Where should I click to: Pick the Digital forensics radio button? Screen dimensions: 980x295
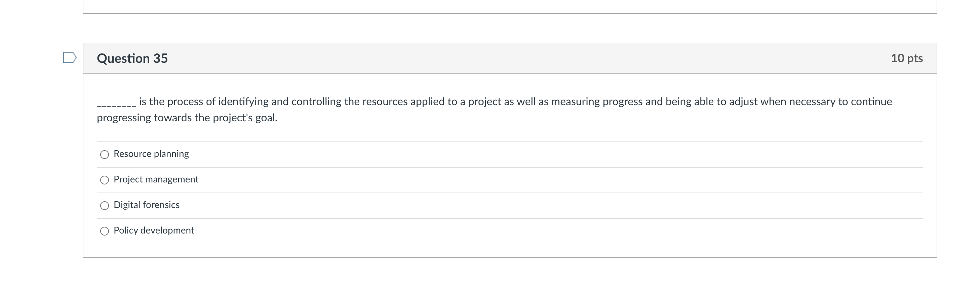pyautogui.click(x=104, y=206)
